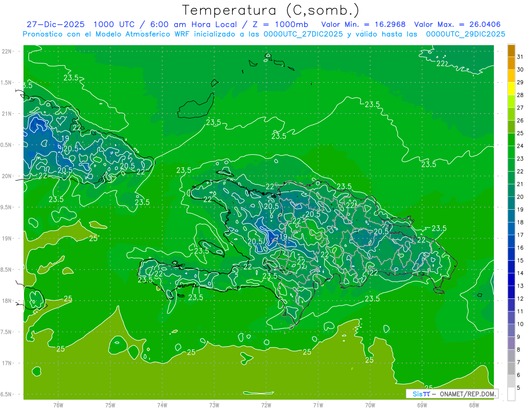Click the '17N' latitude axis label
The image size is (532, 411).
coord(7,363)
